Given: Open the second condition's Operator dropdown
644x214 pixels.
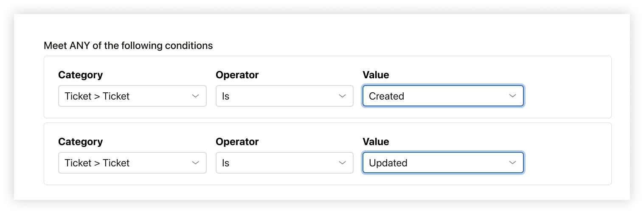Looking at the screenshot, I should (x=284, y=163).
